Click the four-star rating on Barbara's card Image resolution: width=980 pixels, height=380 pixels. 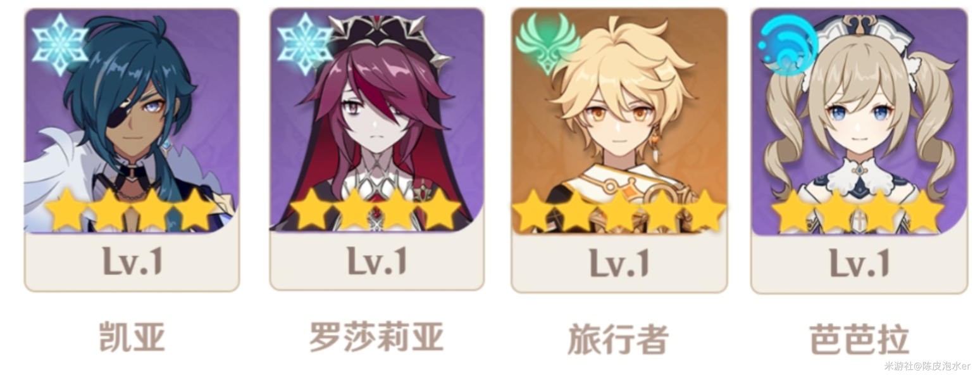click(859, 212)
